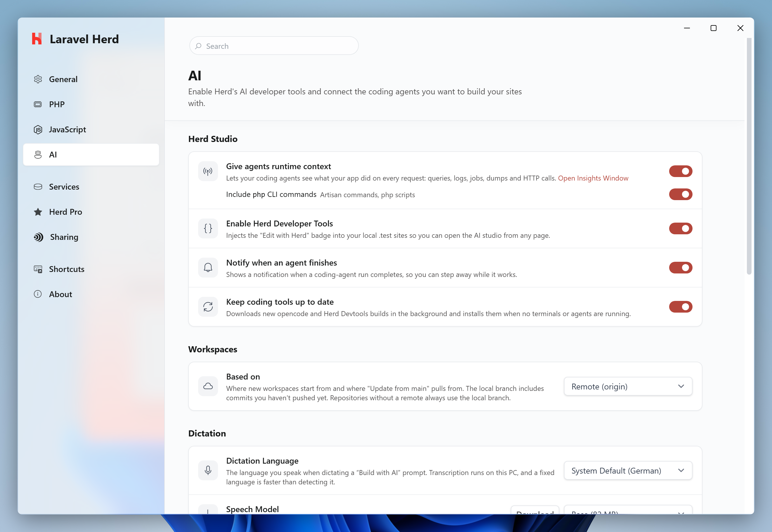The width and height of the screenshot is (772, 532).
Task: Click the General gear icon in sidebar
Action: click(38, 79)
